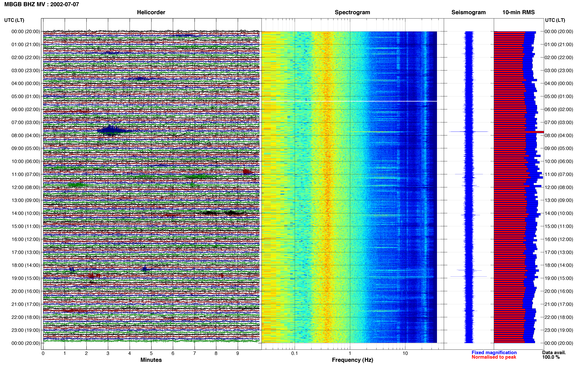
Task: Click helicorder x-axis tick '5'
Action: click(151, 353)
